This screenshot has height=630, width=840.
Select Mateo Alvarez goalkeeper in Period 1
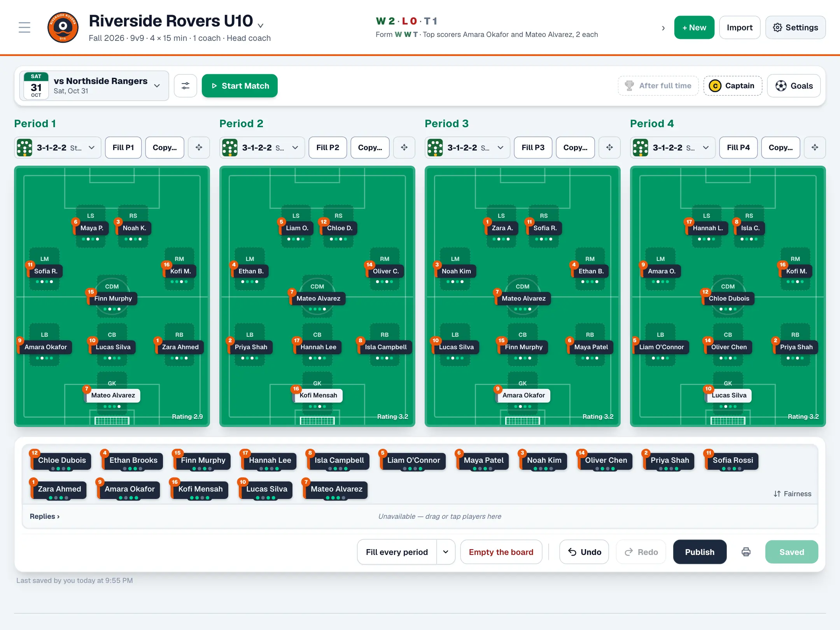pyautogui.click(x=113, y=395)
